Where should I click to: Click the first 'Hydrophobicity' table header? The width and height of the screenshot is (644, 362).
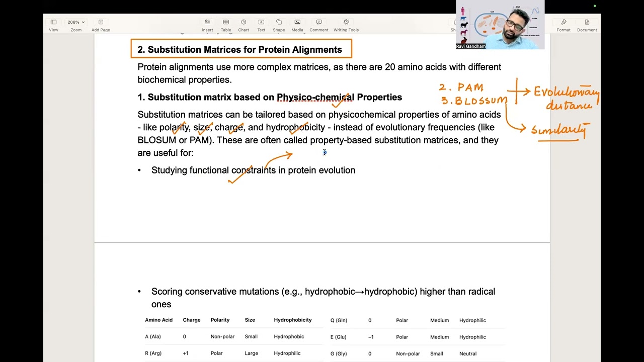coord(293,320)
